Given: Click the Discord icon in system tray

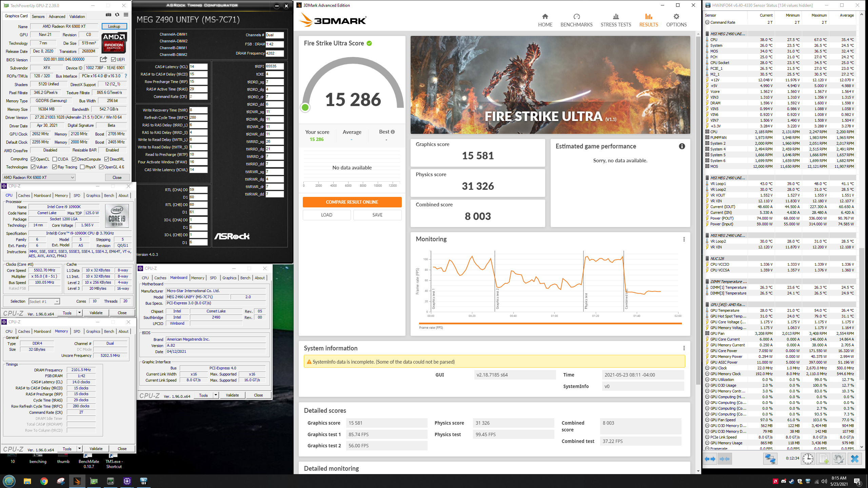Looking at the screenshot, I should 783,481.
